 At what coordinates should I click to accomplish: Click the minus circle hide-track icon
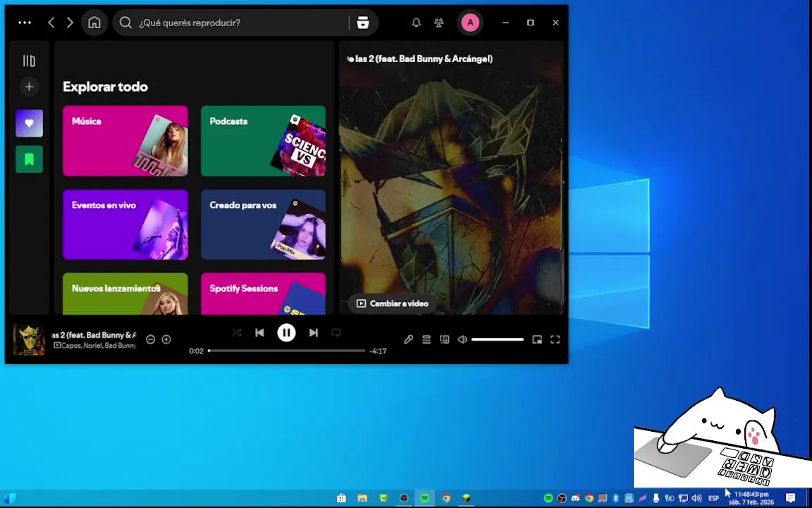click(150, 339)
